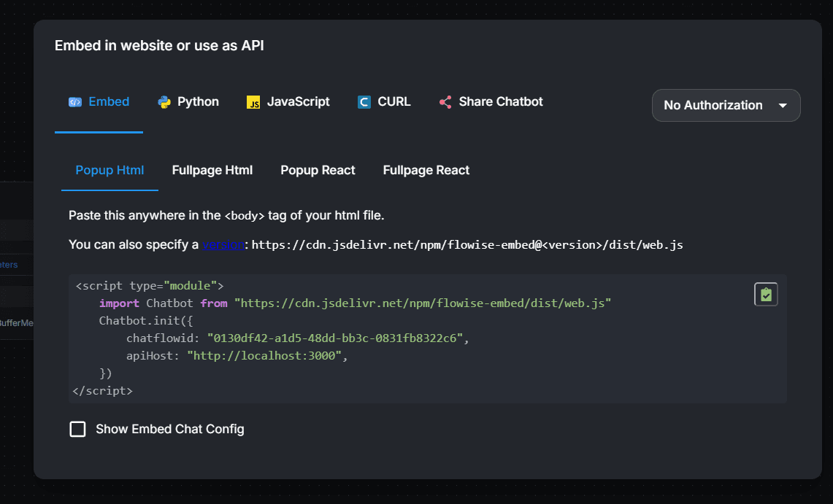Select the Popup Html sub-tab

(x=110, y=170)
